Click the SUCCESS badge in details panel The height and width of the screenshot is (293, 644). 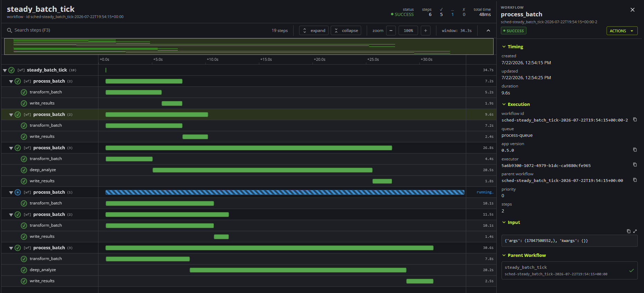(514, 31)
